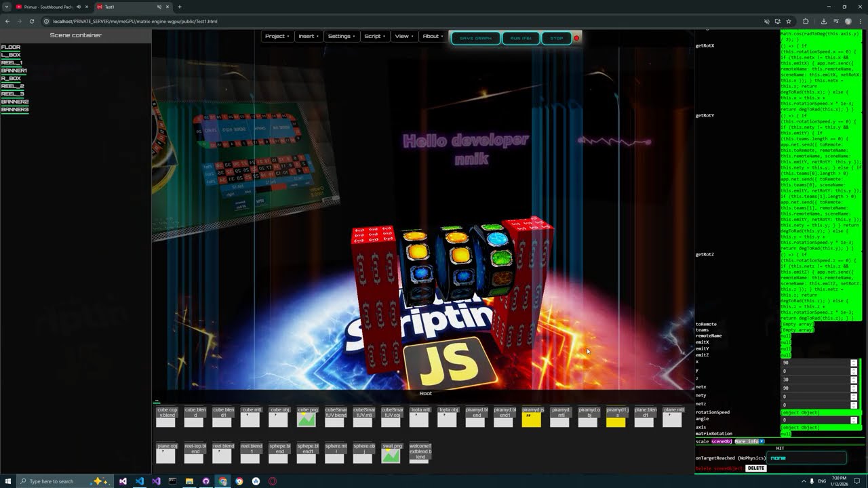Image resolution: width=868 pixels, height=488 pixels.
Task: Select REEL_3 scene object
Action: click(12, 94)
